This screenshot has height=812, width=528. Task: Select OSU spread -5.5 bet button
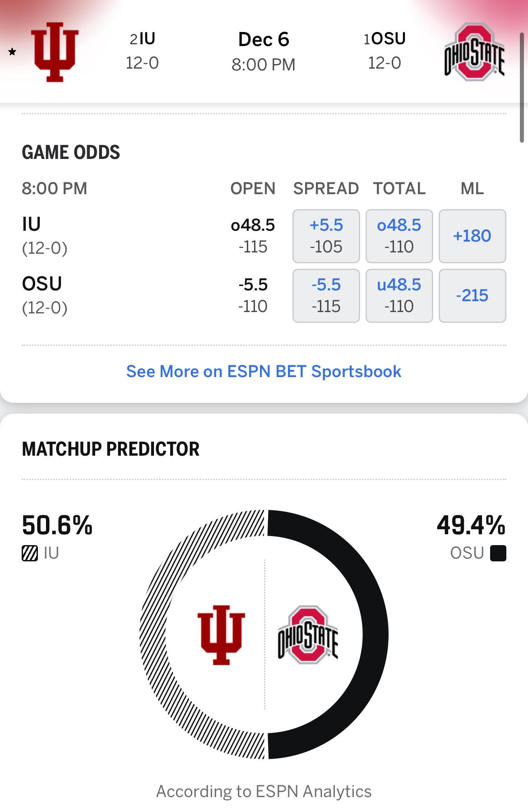click(x=326, y=295)
